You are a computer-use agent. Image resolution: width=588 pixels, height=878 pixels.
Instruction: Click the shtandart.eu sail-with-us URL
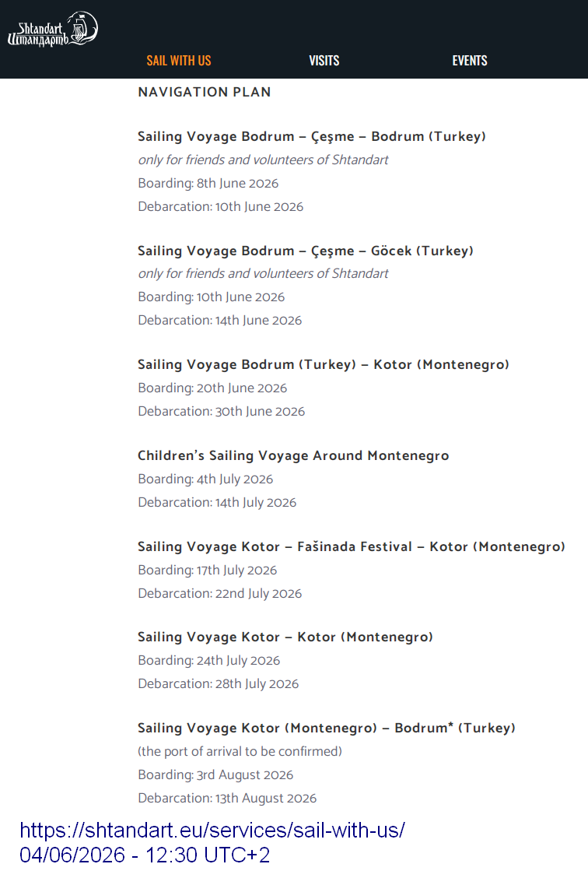(212, 830)
